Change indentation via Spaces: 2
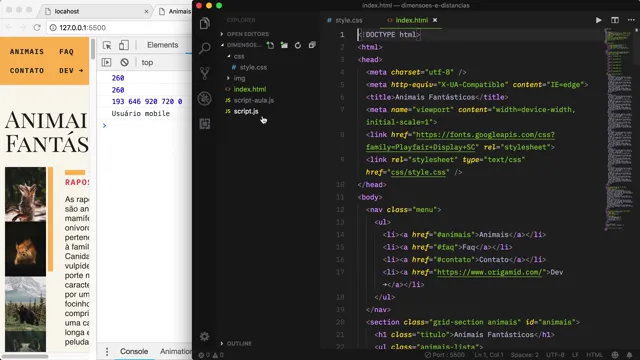 click(524, 355)
